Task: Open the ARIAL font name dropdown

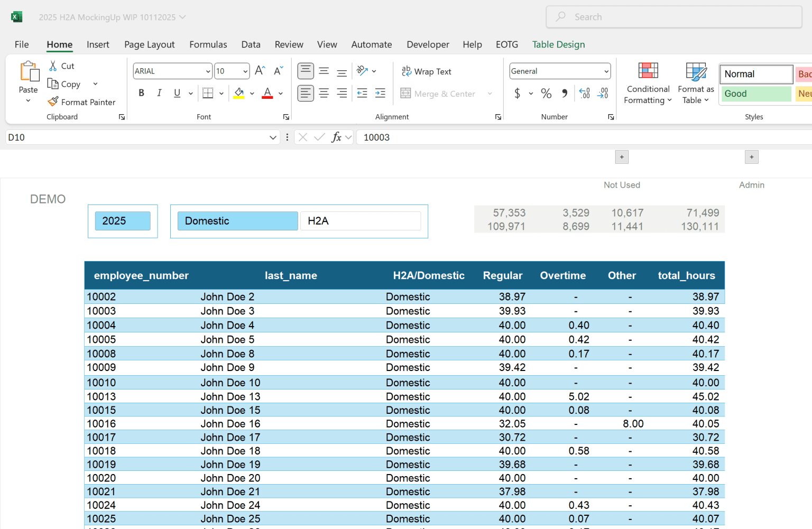Action: pos(207,71)
